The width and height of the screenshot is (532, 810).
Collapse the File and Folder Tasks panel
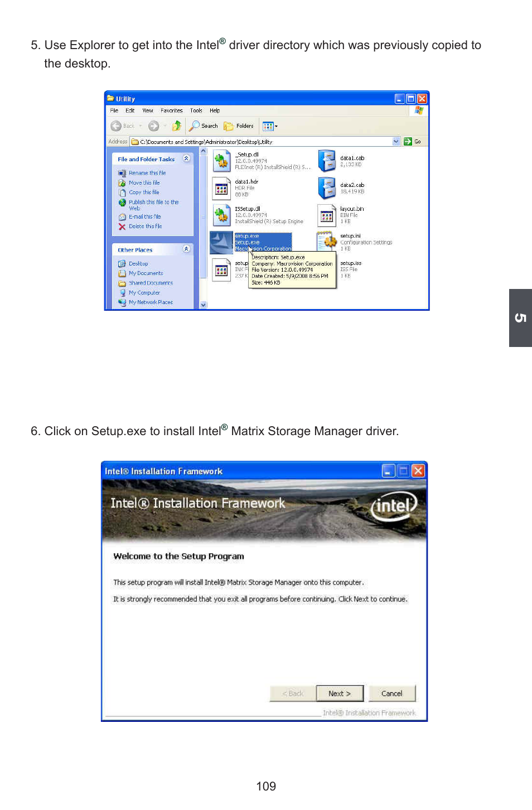click(186, 158)
